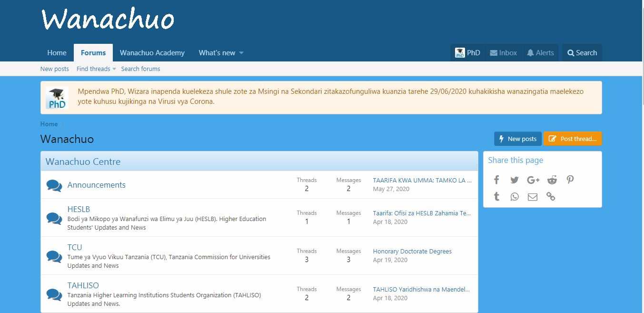Share page via email envelope icon
The height and width of the screenshot is (313, 644).
[x=533, y=196]
